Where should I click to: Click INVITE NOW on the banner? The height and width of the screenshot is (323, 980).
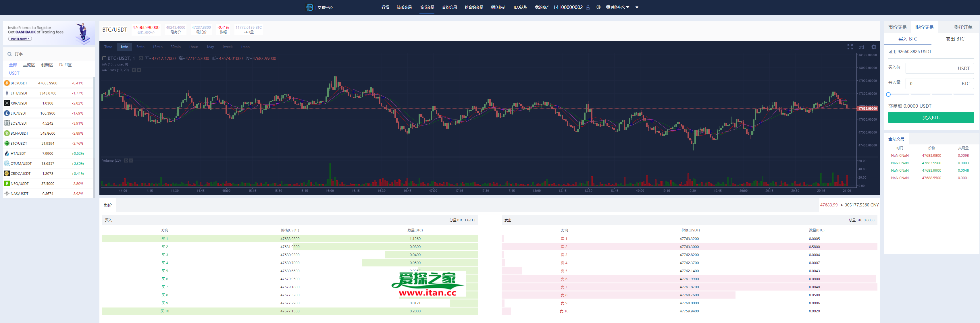20,39
